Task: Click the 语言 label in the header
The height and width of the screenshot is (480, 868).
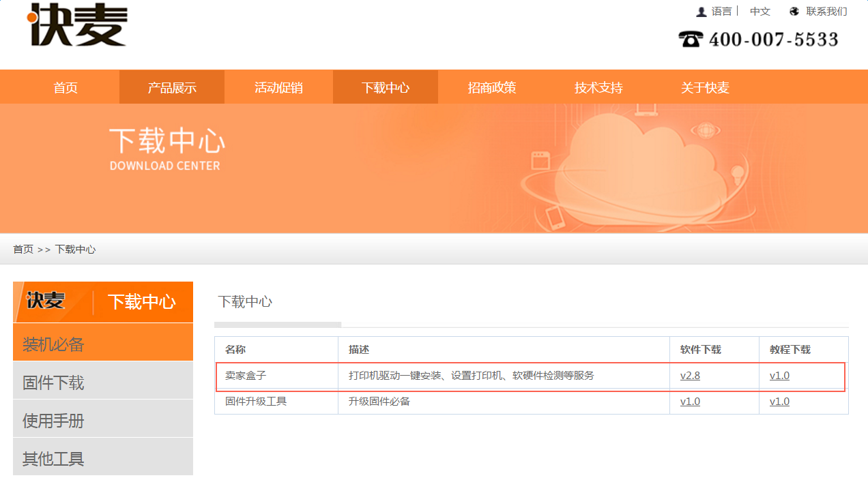Action: tap(721, 12)
